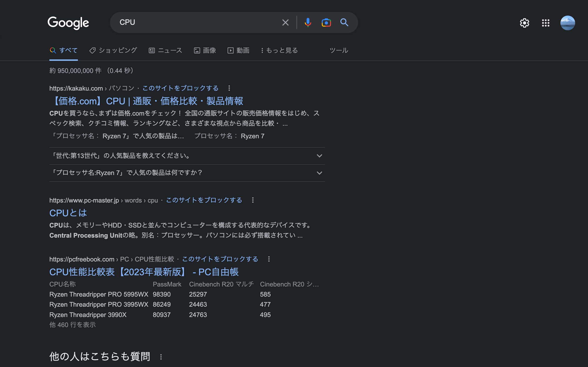
Task: Open the three-dot menu on pcfreebook result
Action: click(x=269, y=259)
